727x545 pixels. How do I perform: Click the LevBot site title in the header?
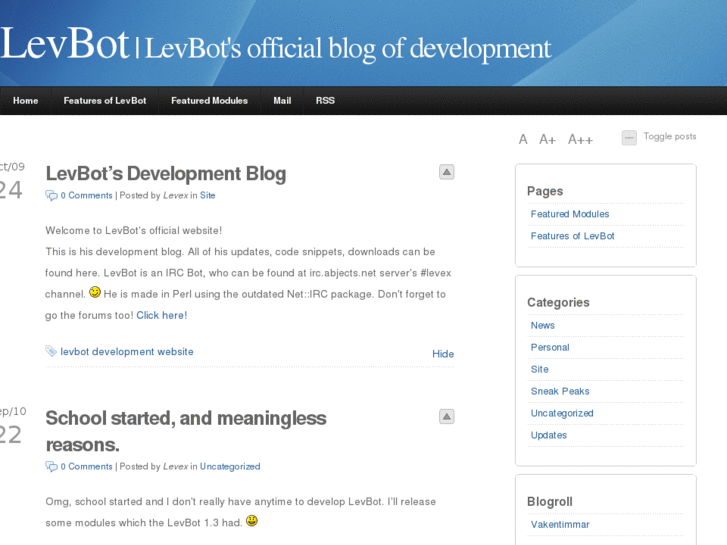(x=65, y=44)
